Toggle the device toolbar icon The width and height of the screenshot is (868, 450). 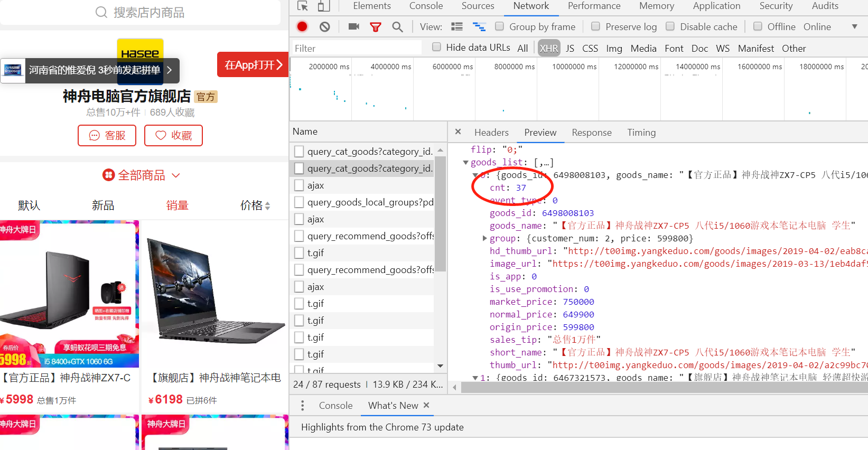(x=324, y=6)
